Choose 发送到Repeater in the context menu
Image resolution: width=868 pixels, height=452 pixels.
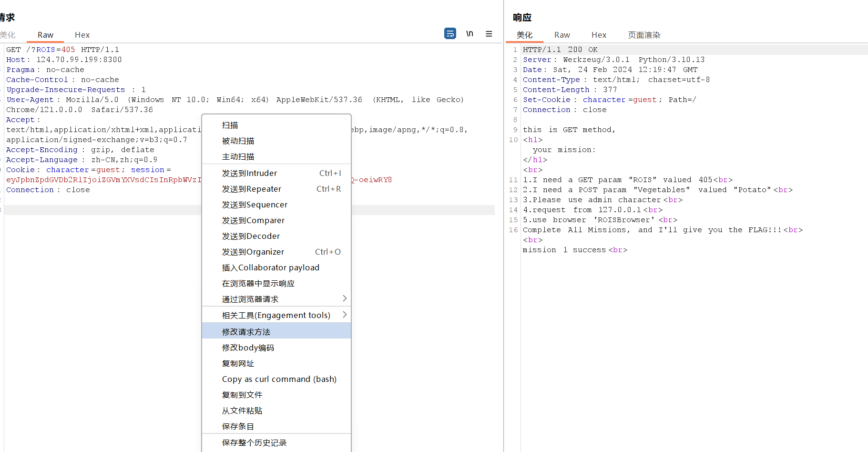point(252,189)
